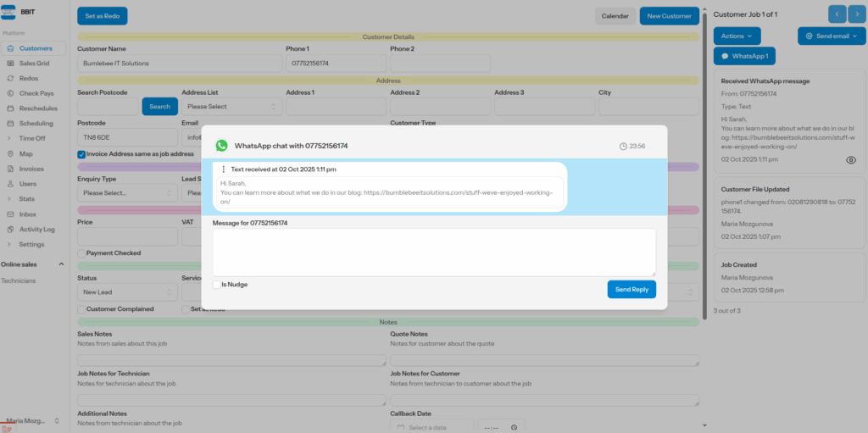Open the Address List Please Select dropdown
Viewport: 868px width, 433px height.
[231, 107]
